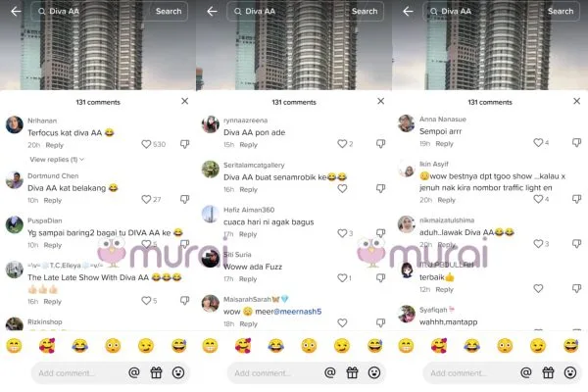Open the gift icon in middle comment bar

(352, 372)
